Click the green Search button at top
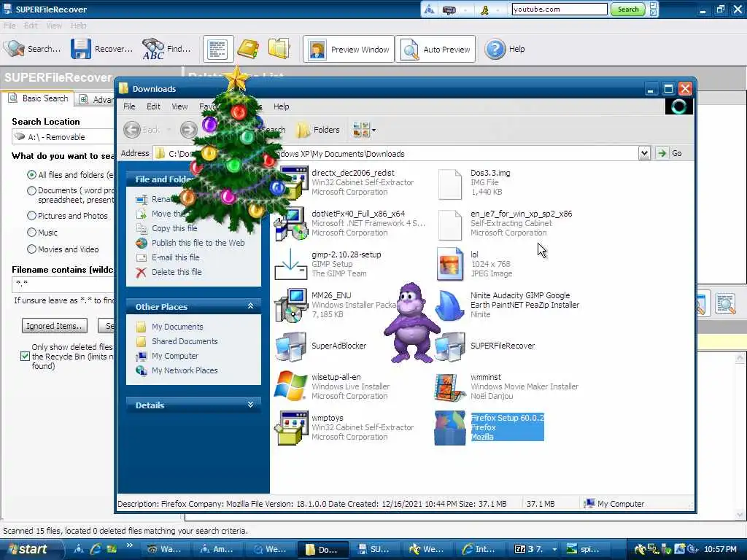 click(x=628, y=9)
